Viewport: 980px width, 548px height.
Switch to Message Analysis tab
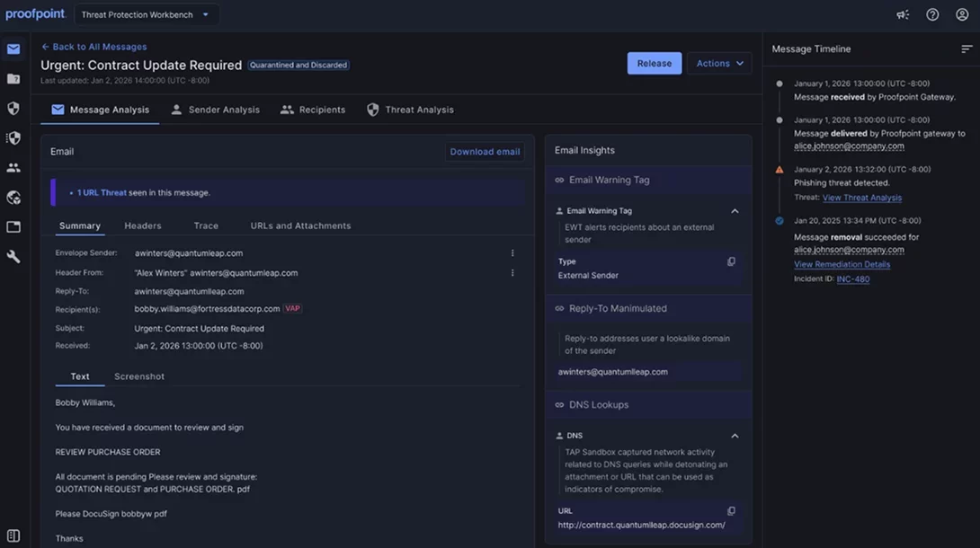pyautogui.click(x=100, y=110)
